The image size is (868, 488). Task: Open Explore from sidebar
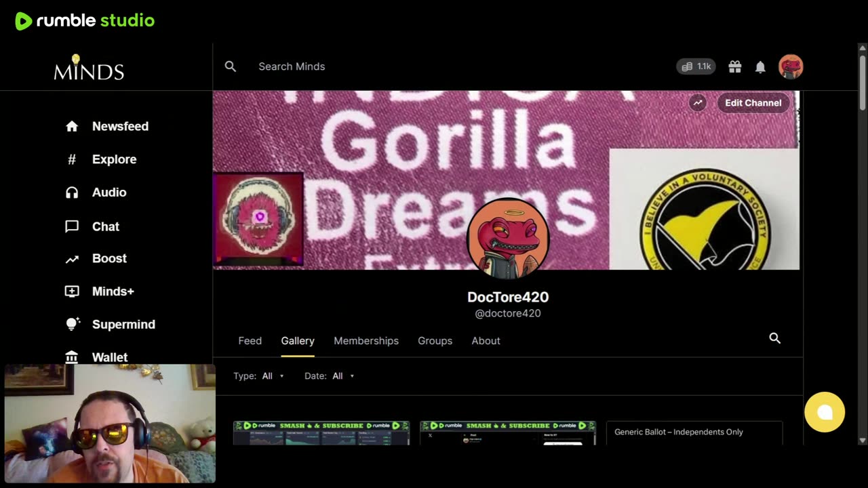114,159
